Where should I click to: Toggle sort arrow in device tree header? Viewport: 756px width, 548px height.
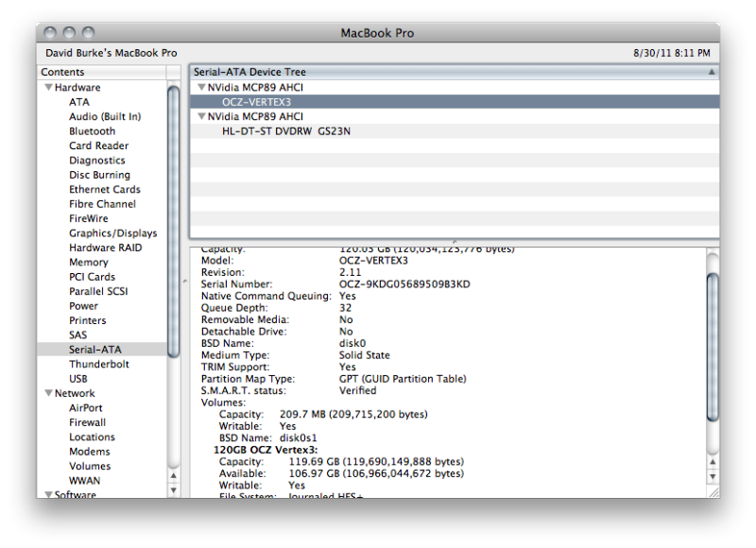click(712, 72)
